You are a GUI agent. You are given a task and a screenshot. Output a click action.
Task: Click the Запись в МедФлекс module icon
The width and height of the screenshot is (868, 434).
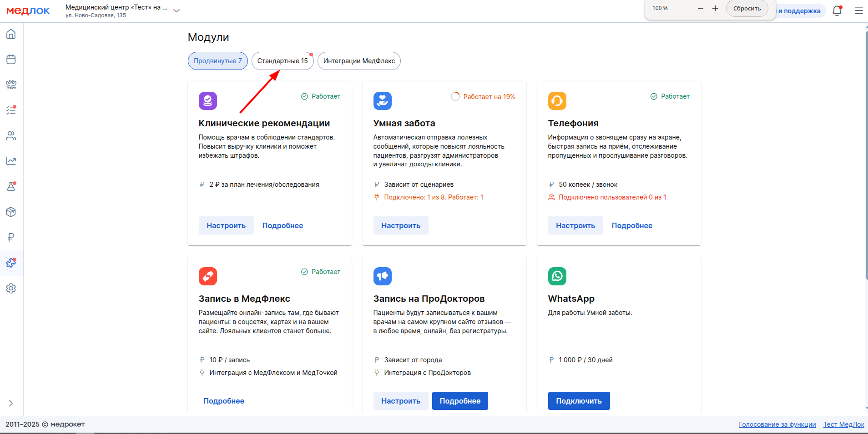[x=208, y=276]
